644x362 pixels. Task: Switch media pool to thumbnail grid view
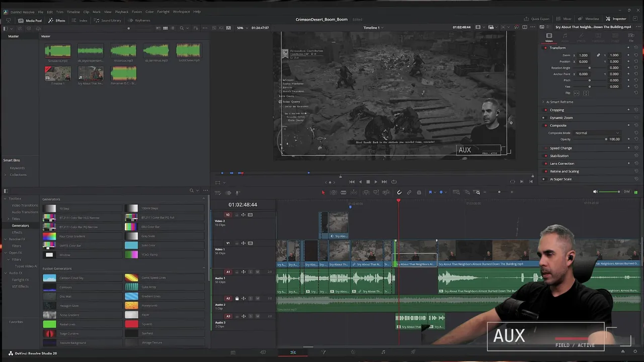(165, 28)
